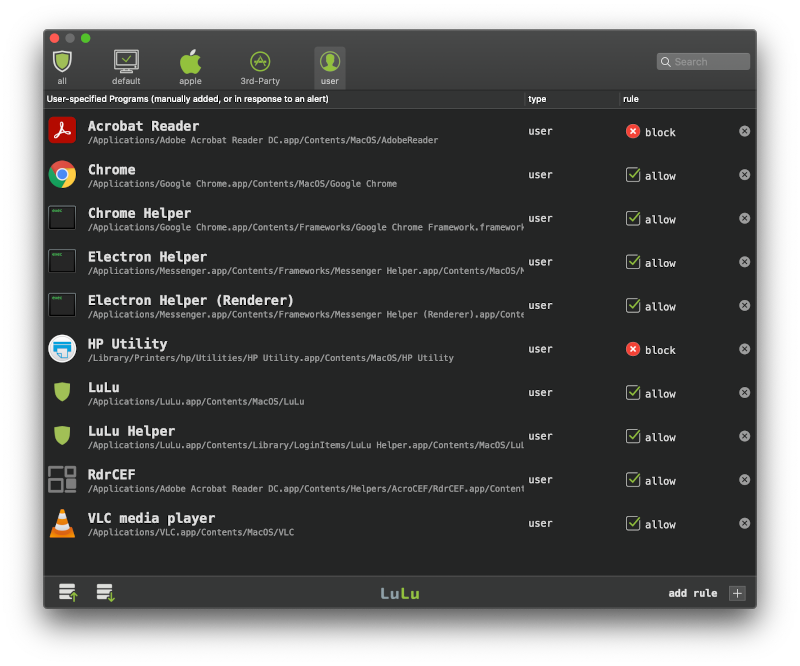The image size is (800, 666).
Task: Click the allow checkmark for Chrome
Action: pos(633,175)
